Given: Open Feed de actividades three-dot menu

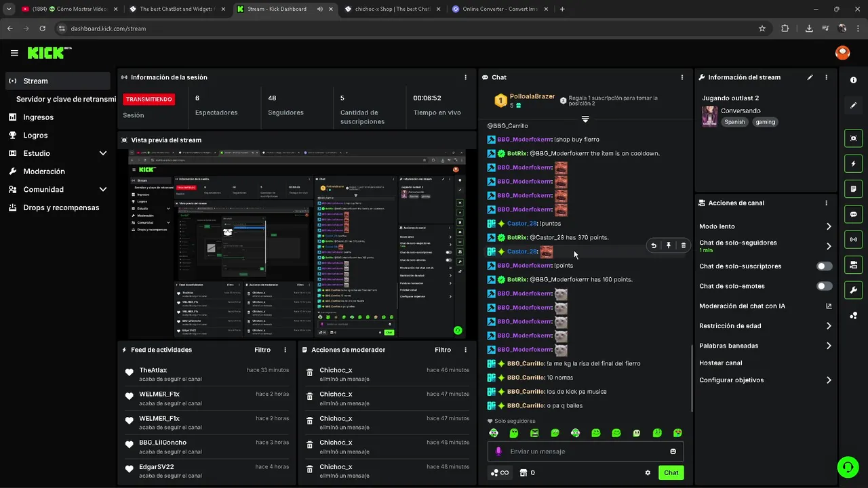Looking at the screenshot, I should [285, 350].
